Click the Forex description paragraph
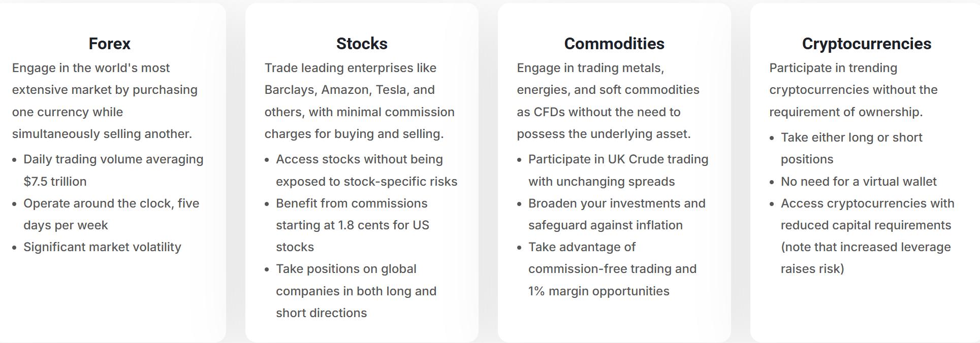980x343 pixels. click(105, 101)
